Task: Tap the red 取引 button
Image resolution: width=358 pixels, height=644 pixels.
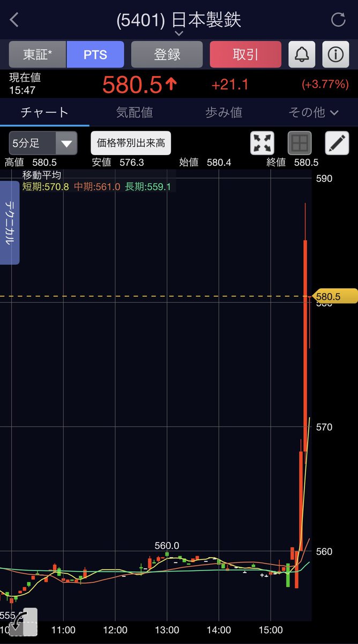Action: click(x=245, y=54)
